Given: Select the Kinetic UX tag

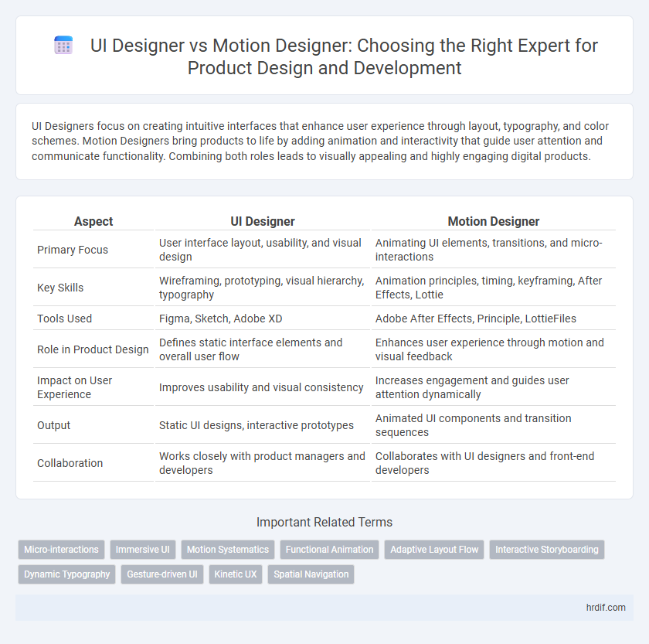Looking at the screenshot, I should tap(236, 574).
